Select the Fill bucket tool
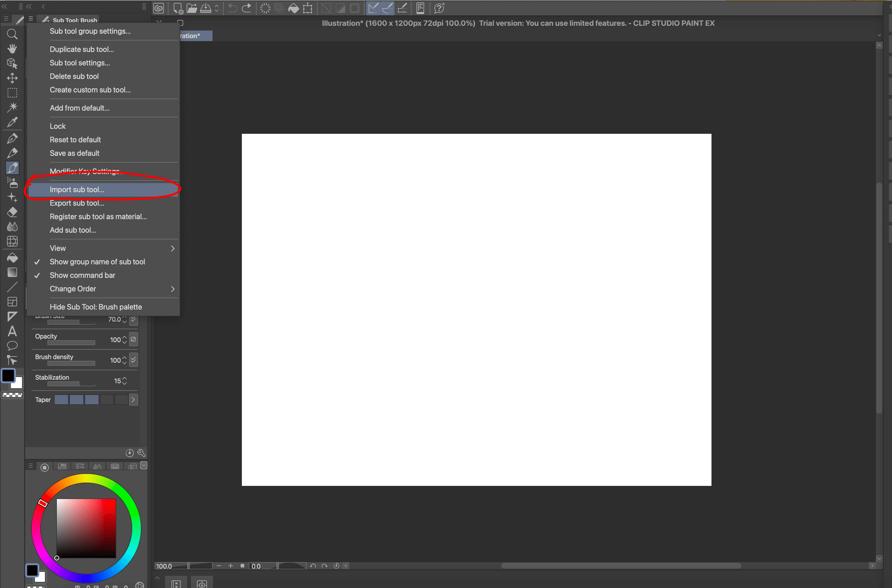 point(12,258)
